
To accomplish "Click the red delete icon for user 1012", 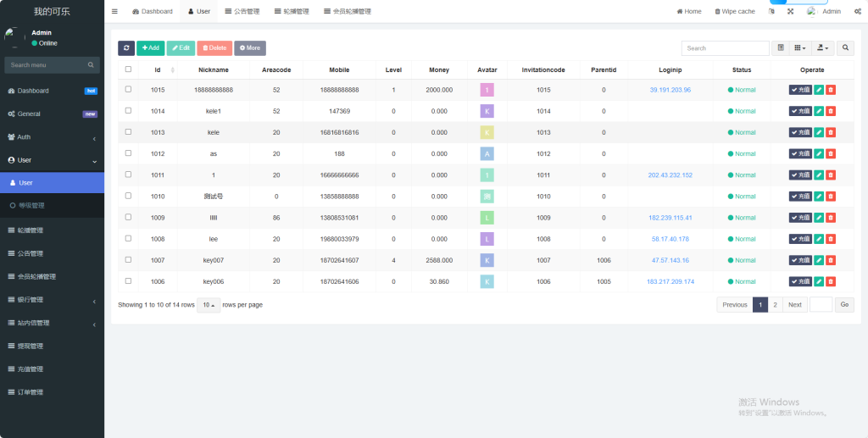I will (831, 153).
